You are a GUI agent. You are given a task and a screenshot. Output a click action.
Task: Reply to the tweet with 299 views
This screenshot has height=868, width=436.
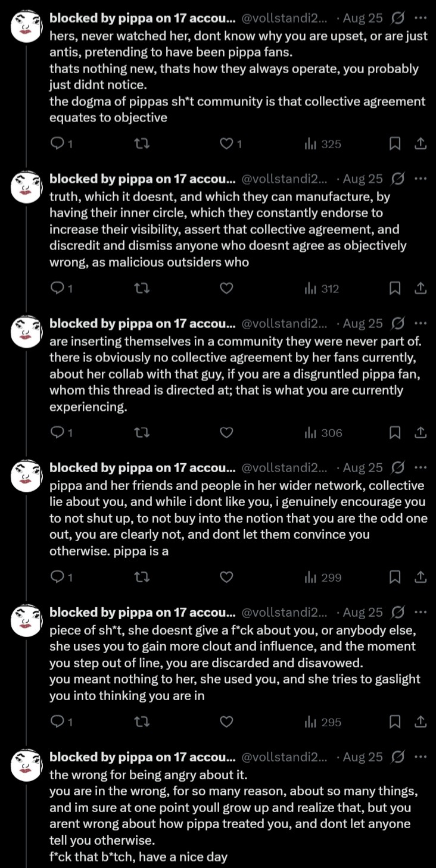(x=62, y=577)
